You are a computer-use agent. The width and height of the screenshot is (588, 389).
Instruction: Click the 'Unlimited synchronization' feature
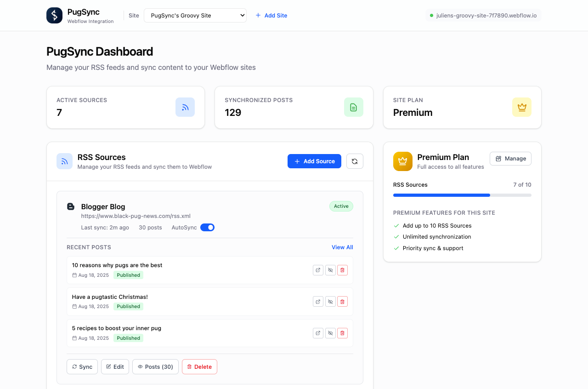pyautogui.click(x=437, y=236)
